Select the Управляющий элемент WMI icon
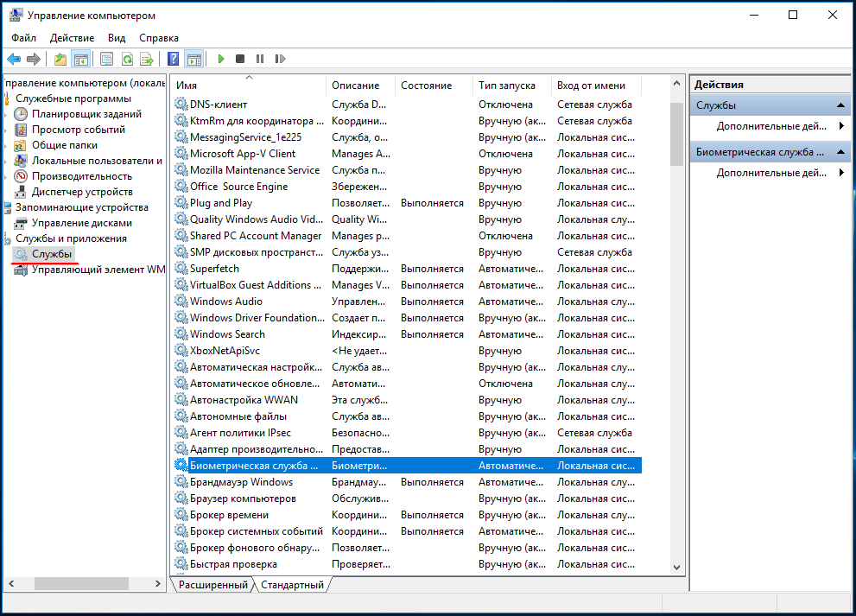The width and height of the screenshot is (856, 616). pos(21,270)
